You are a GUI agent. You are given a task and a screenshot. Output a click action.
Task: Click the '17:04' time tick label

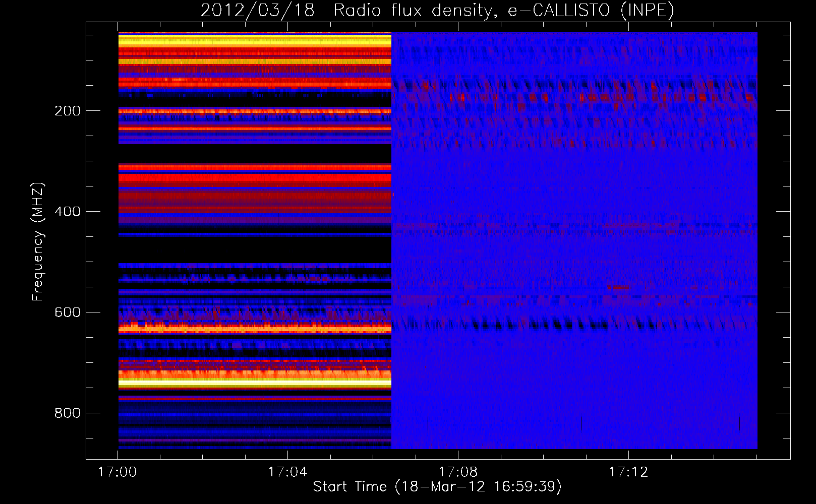coord(287,472)
